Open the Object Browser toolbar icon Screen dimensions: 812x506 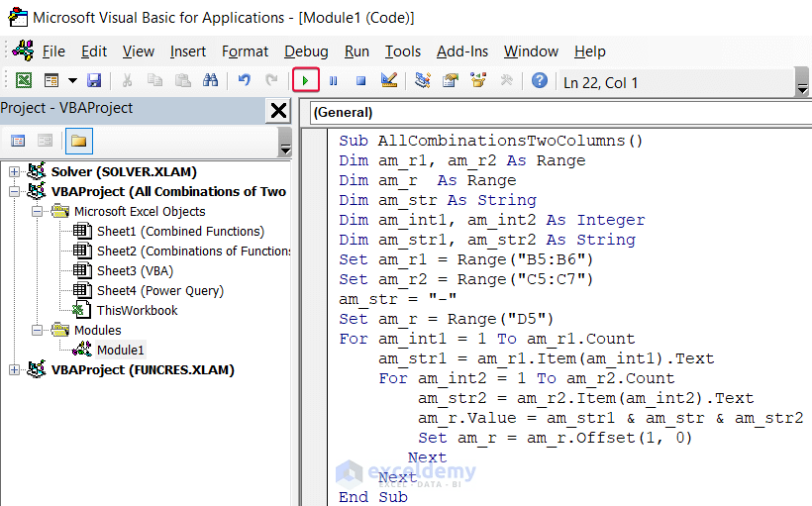(478, 80)
